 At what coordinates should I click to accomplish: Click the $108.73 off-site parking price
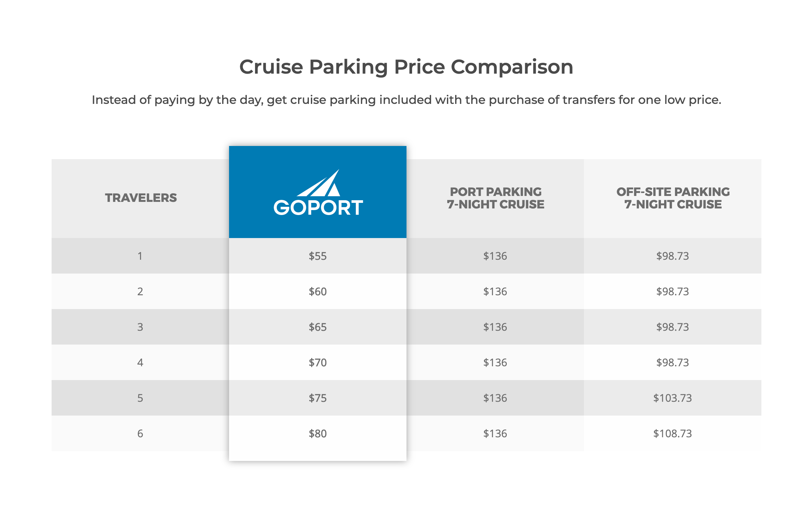[x=672, y=433]
